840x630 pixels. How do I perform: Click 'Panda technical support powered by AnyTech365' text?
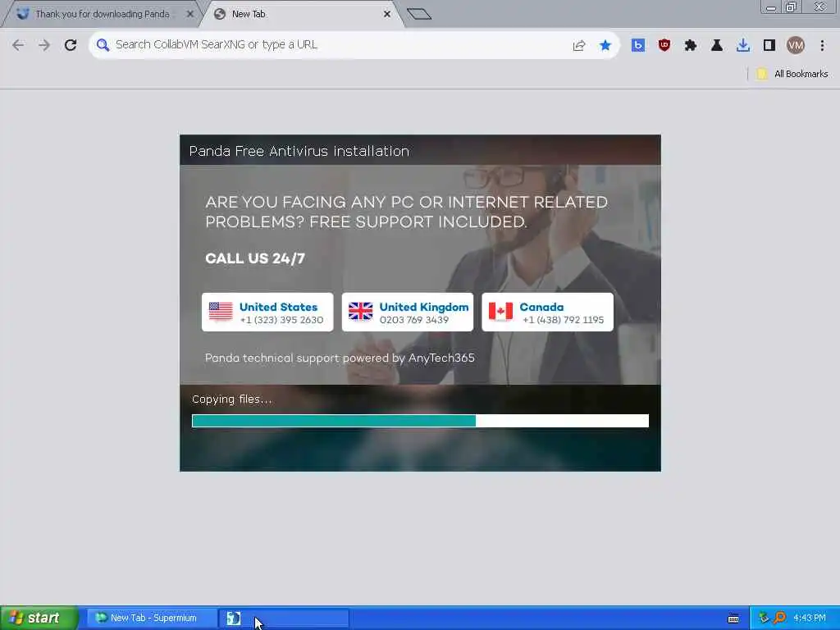[x=340, y=358]
